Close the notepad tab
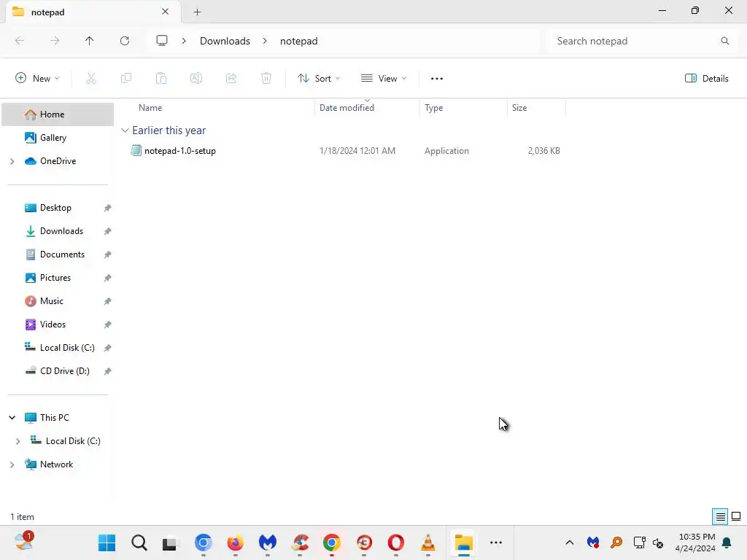The height and width of the screenshot is (560, 747). 166,12
